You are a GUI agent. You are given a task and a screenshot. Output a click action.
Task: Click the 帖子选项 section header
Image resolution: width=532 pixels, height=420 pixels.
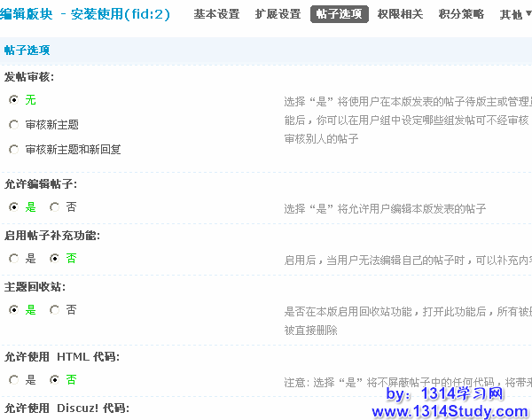click(x=27, y=51)
